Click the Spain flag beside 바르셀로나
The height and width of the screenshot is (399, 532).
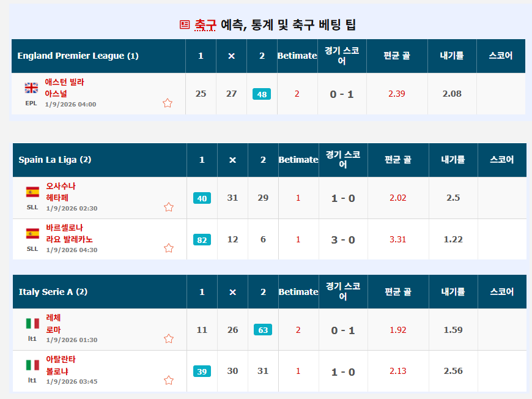pos(32,234)
